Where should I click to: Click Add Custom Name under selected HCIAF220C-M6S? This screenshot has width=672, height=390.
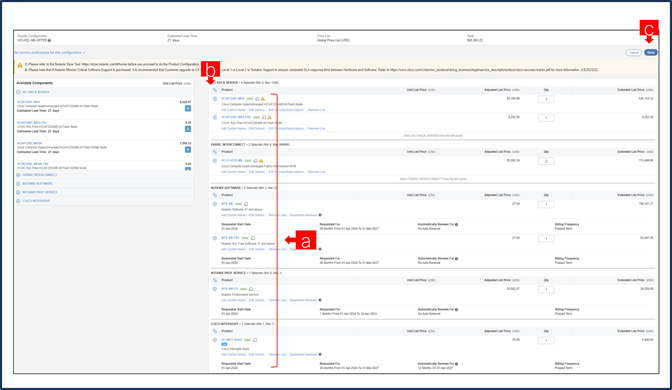(x=233, y=110)
